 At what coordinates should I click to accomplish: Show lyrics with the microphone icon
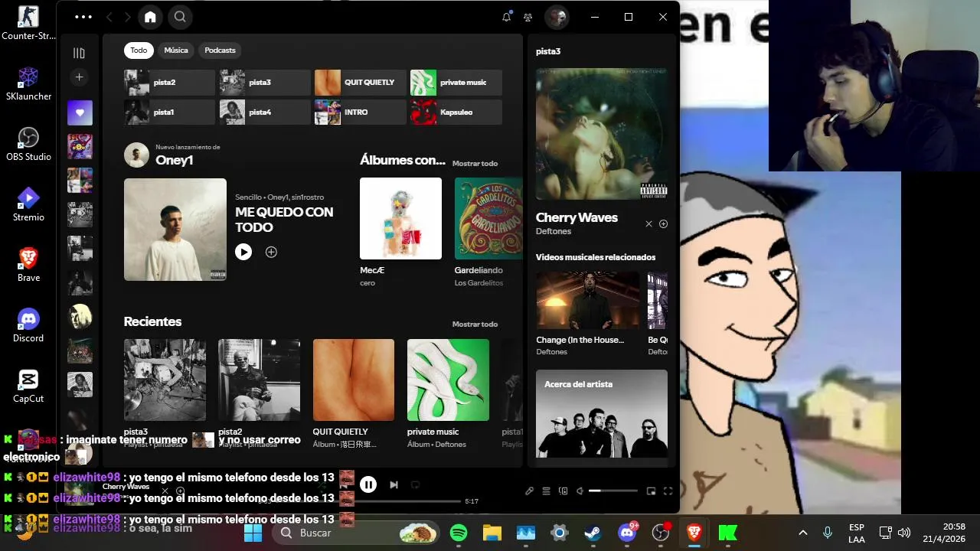pos(529,491)
